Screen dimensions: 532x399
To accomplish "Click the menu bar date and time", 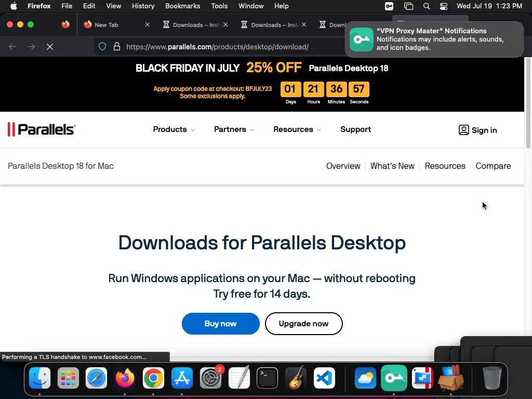I will (x=489, y=6).
